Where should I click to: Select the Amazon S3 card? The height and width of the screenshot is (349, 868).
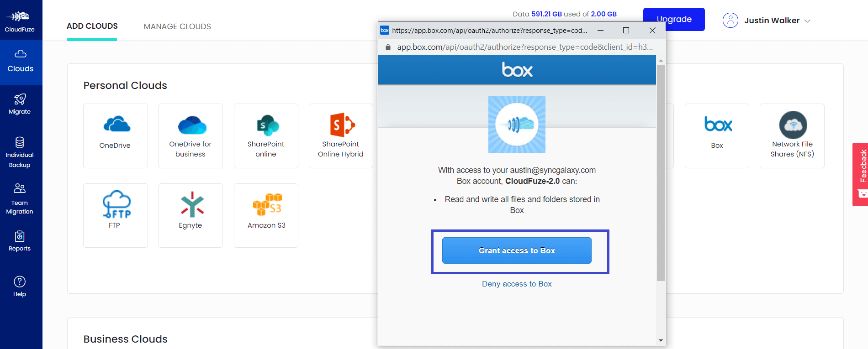click(x=266, y=215)
